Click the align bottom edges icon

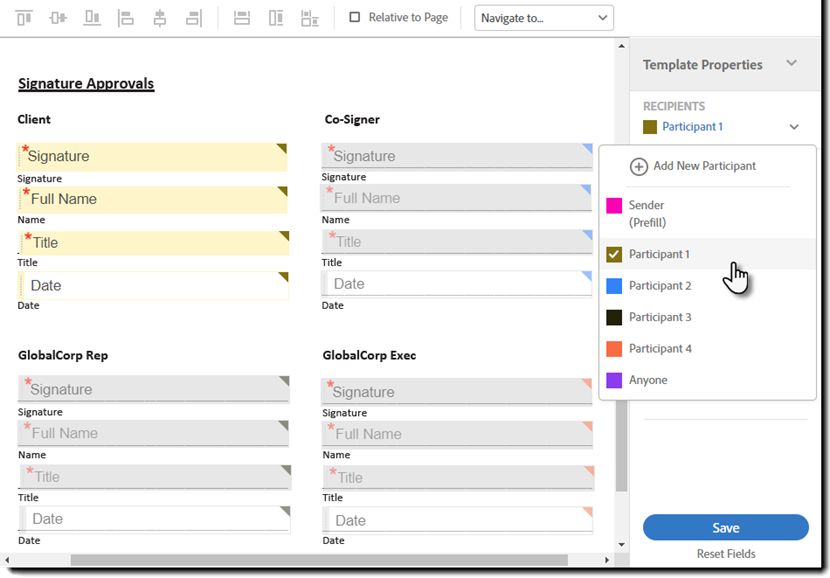tap(92, 18)
